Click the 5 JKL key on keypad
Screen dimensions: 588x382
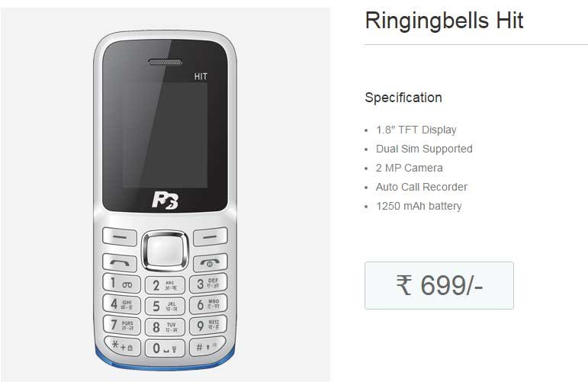[165, 306]
